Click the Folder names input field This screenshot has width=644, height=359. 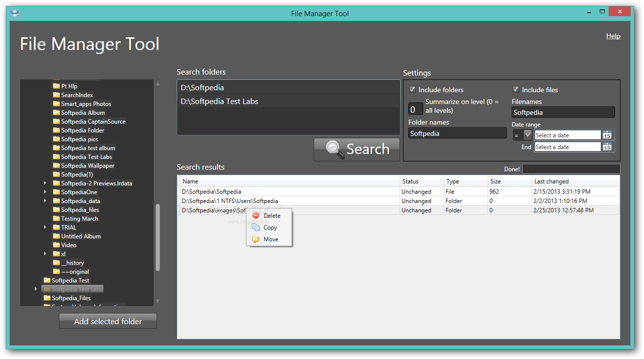[457, 133]
